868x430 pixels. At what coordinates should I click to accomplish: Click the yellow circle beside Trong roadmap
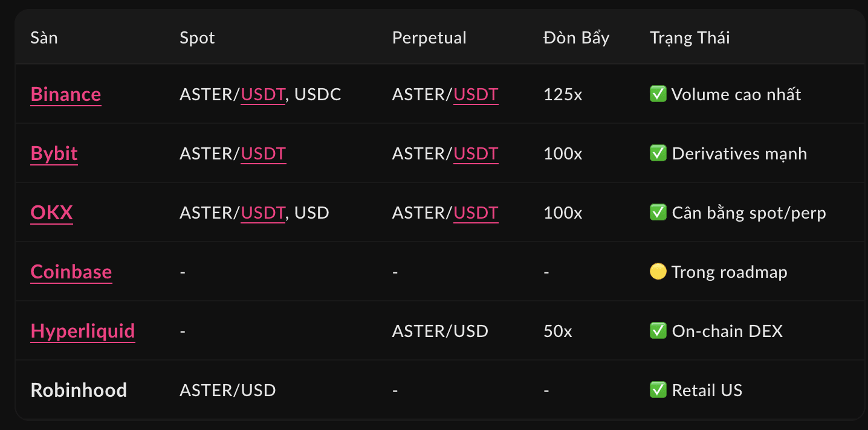point(658,272)
